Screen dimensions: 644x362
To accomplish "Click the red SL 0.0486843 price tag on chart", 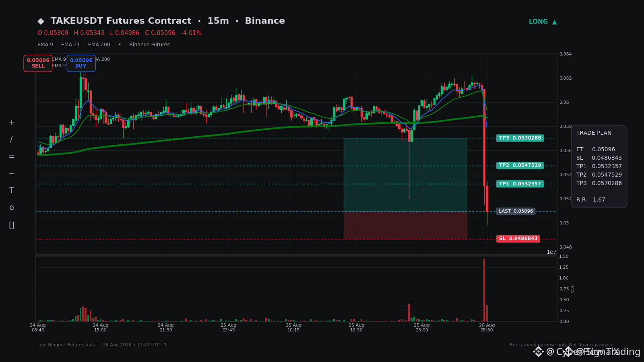I will tap(518, 239).
